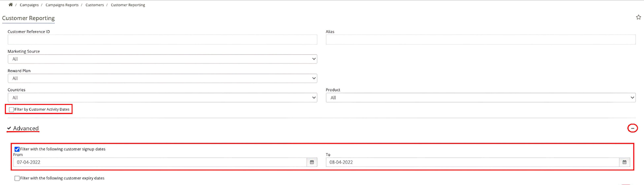Edit the To date field 08-04-2022
Image resolution: width=644 pixels, height=185 pixels.
click(472, 162)
